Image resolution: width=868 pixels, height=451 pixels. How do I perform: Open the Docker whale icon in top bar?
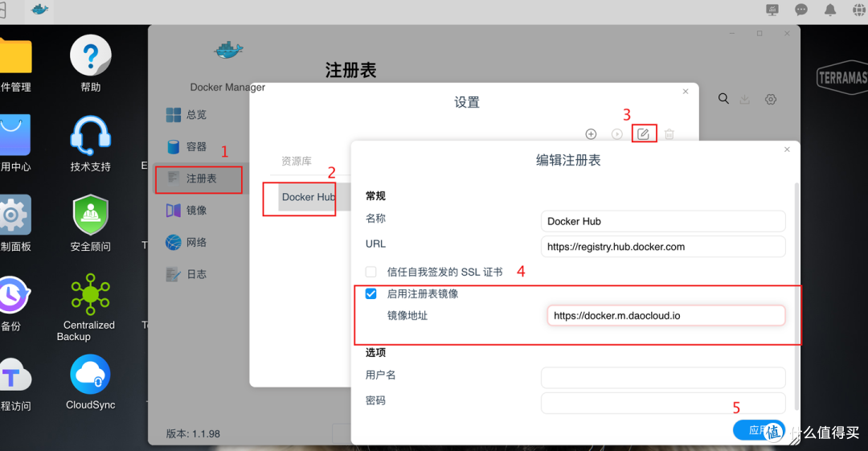(x=39, y=10)
